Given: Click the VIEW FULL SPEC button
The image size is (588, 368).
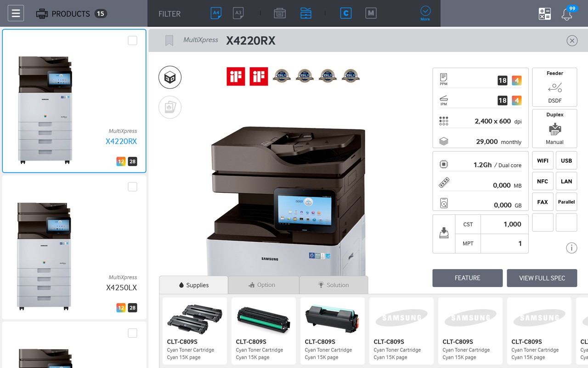Looking at the screenshot, I should (x=542, y=278).
